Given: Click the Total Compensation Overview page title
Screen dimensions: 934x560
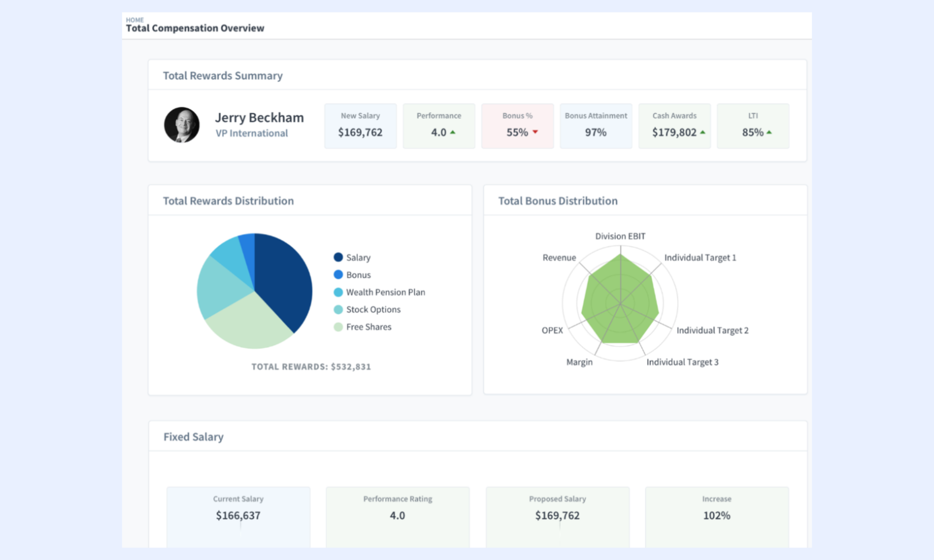Looking at the screenshot, I should point(195,28).
